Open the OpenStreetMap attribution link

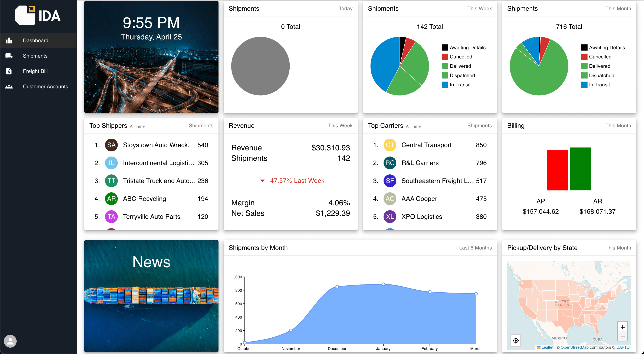coord(575,347)
